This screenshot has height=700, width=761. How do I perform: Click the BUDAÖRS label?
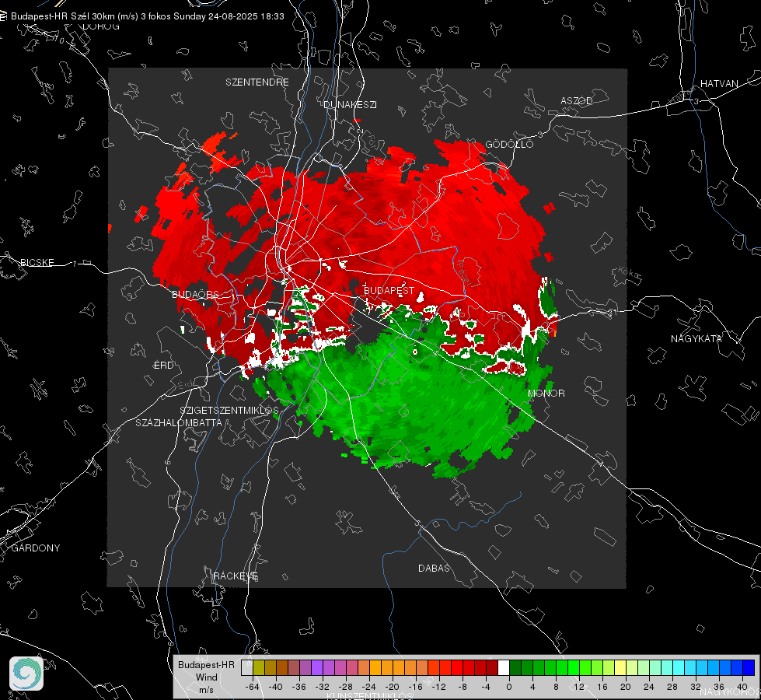click(x=195, y=294)
